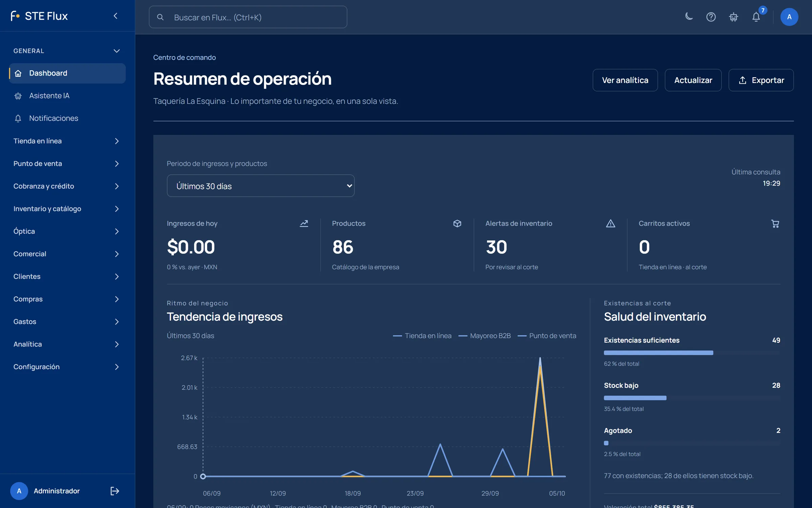
Task: Click the user avatar in top bar
Action: [789, 17]
